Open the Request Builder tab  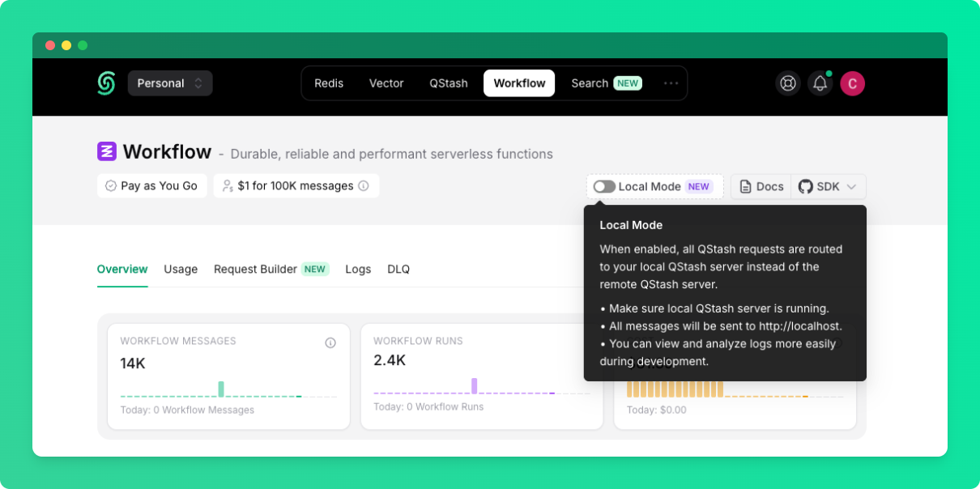point(271,269)
